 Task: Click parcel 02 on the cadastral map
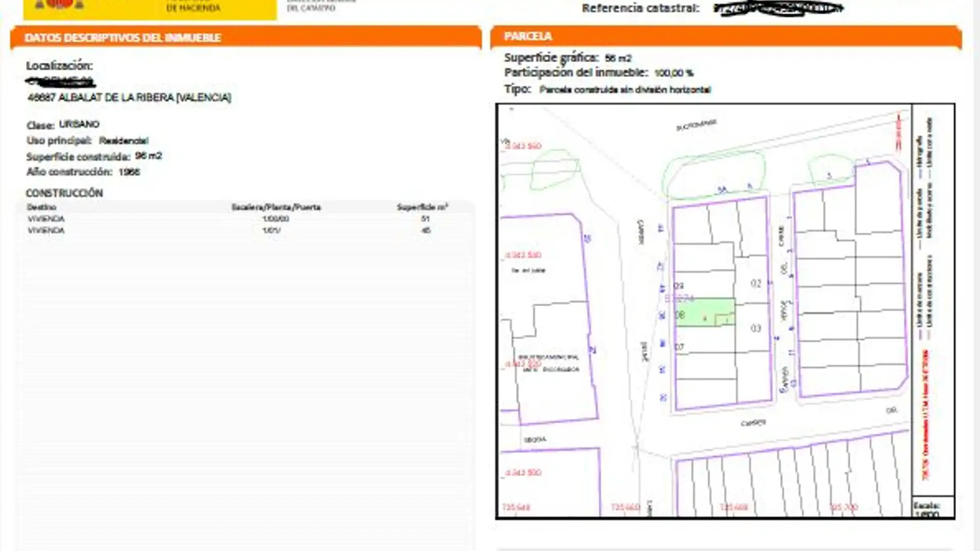(756, 283)
